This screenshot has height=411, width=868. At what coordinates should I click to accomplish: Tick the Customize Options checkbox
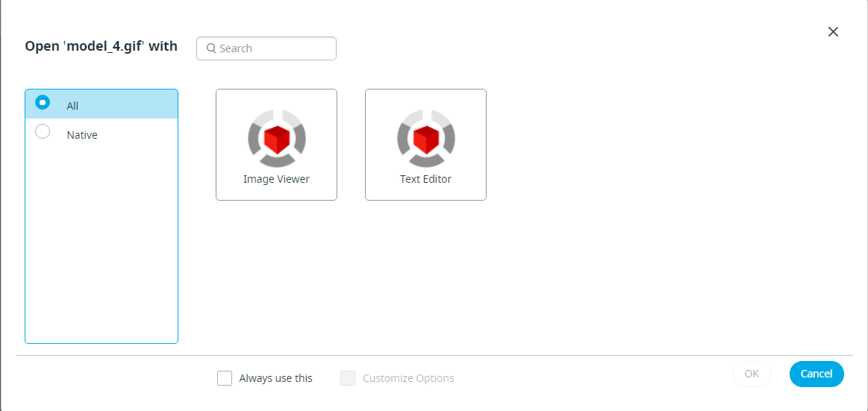click(348, 378)
